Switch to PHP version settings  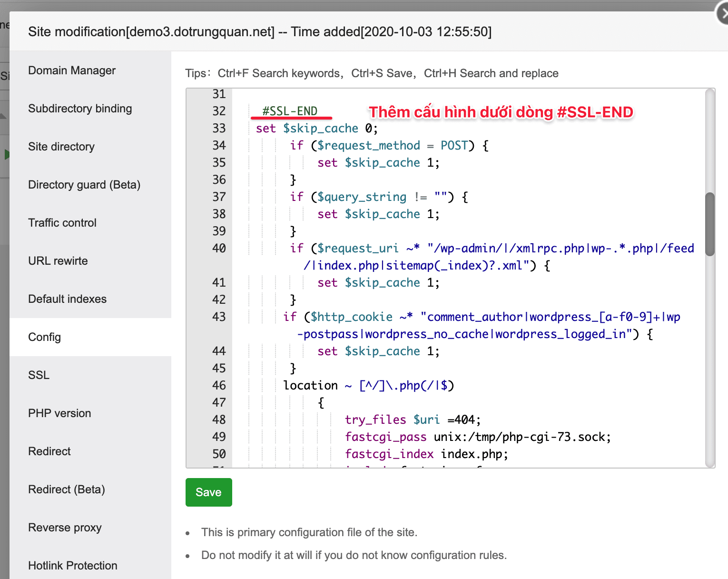59,413
